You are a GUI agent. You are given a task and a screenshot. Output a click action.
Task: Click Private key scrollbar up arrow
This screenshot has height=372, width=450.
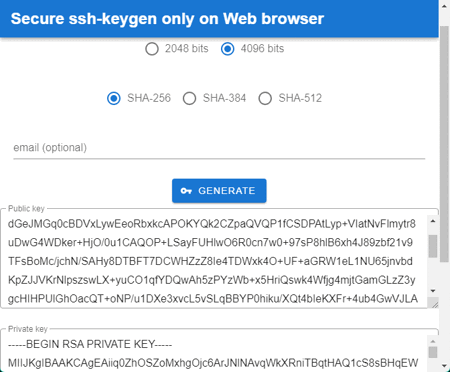click(433, 341)
